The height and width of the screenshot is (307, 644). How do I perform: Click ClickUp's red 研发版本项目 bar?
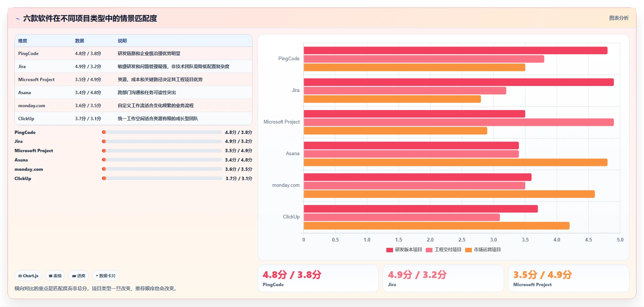coord(421,209)
